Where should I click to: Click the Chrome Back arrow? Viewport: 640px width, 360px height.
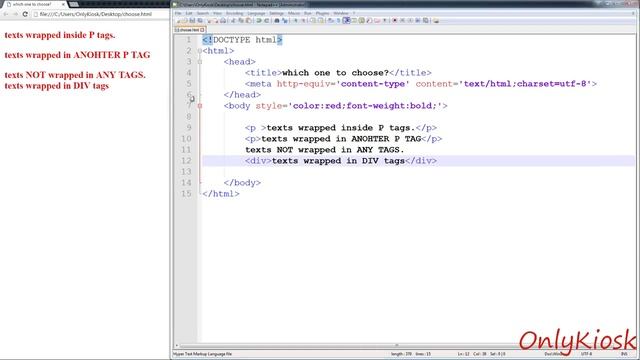(x=6, y=14)
